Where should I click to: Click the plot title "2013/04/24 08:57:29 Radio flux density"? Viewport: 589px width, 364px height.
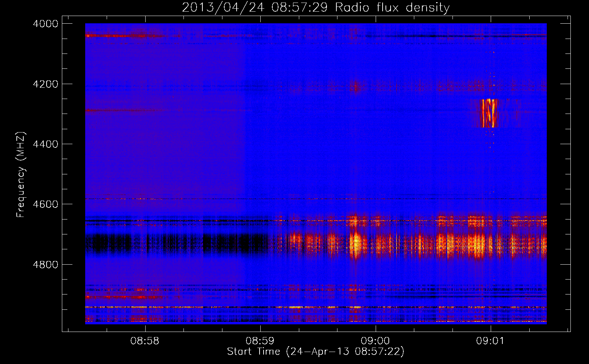tap(316, 7)
